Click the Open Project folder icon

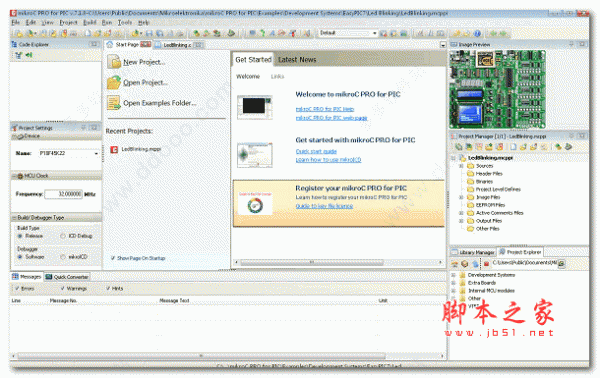tap(114, 82)
